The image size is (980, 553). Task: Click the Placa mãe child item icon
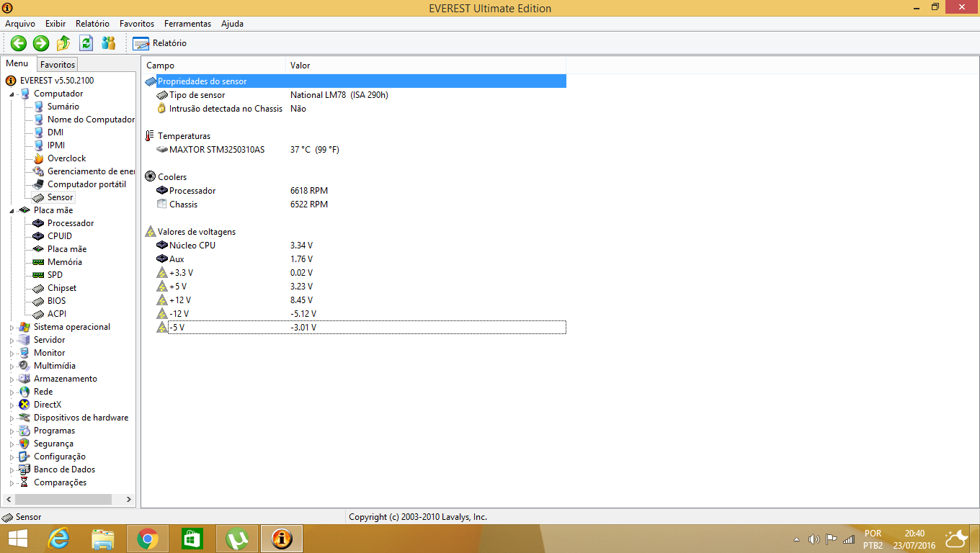(39, 249)
